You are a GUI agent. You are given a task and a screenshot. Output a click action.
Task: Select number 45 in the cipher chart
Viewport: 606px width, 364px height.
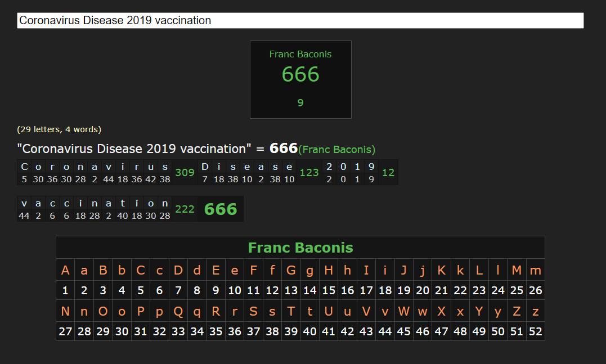[x=404, y=331]
